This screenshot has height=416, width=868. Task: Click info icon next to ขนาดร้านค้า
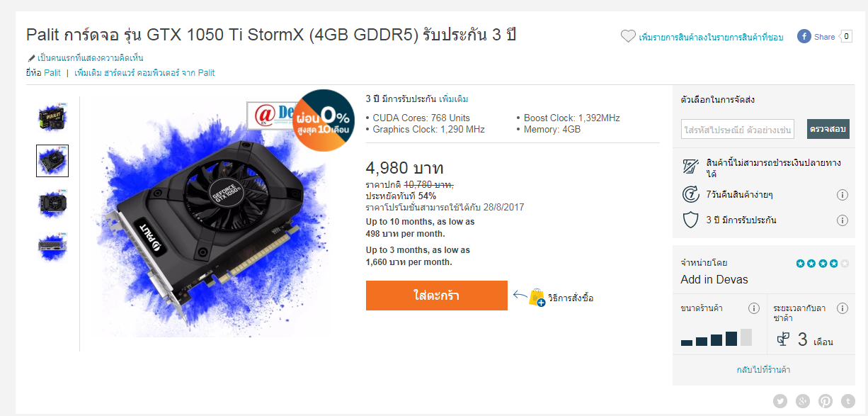pyautogui.click(x=754, y=308)
